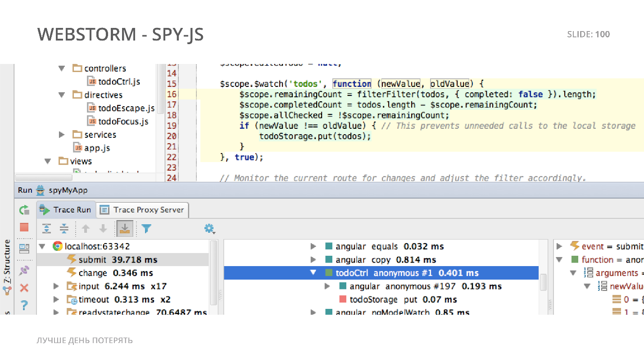Expand the angular anonymous #197 call
Screen dimensions: 644x362
pos(327,286)
